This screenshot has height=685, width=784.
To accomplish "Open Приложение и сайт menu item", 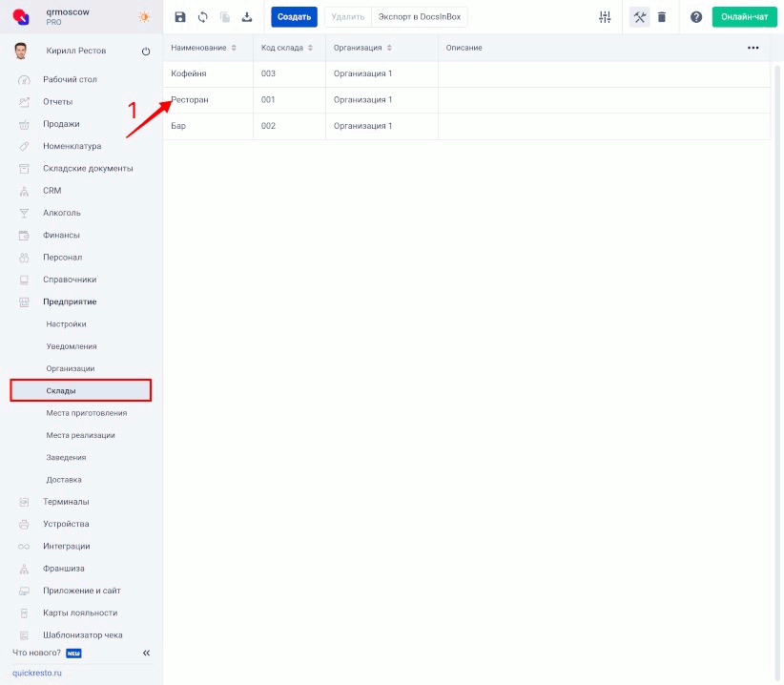I will (x=82, y=591).
